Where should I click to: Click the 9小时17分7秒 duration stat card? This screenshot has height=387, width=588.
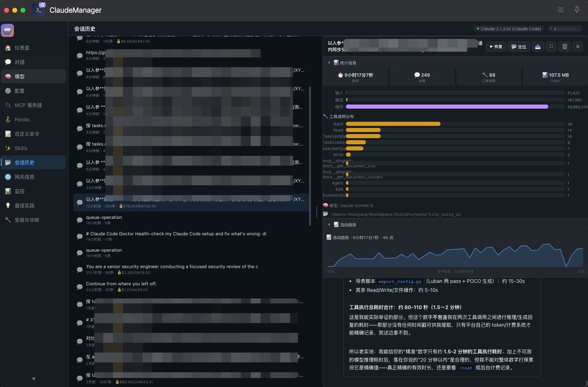pos(355,77)
